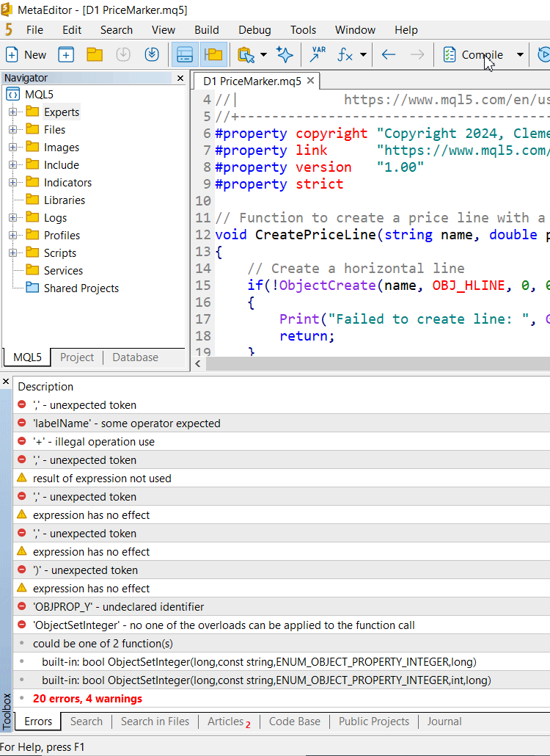Open the Edit menu
Viewport: 550px width, 756px height.
72,30
